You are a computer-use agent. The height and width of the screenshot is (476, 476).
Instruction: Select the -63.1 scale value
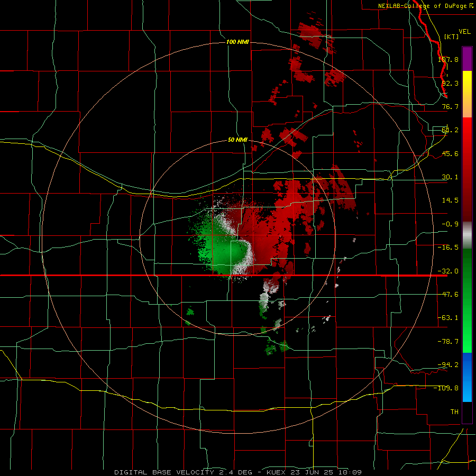click(x=448, y=318)
